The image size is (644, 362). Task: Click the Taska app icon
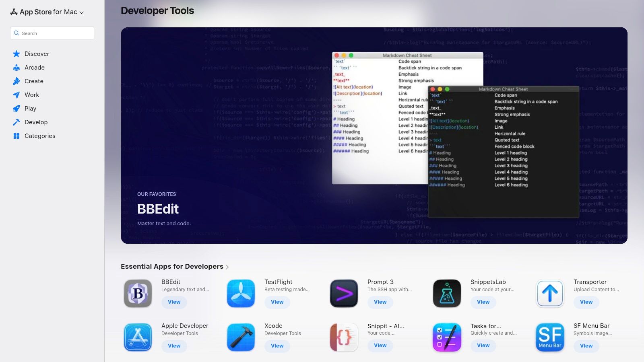pyautogui.click(x=447, y=337)
